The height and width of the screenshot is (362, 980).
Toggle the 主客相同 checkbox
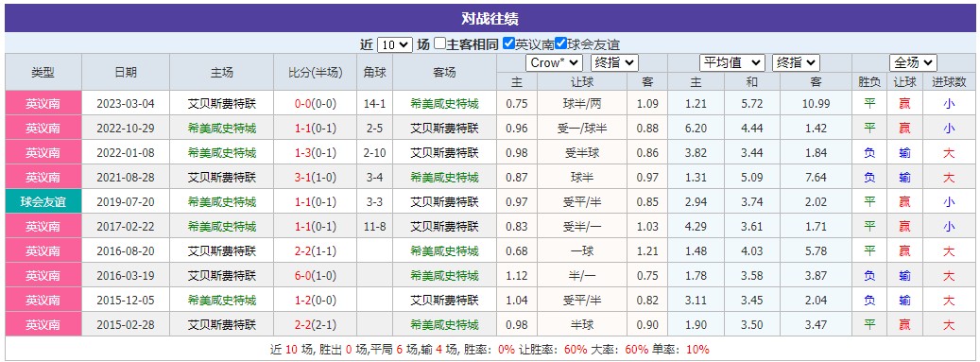click(x=440, y=43)
